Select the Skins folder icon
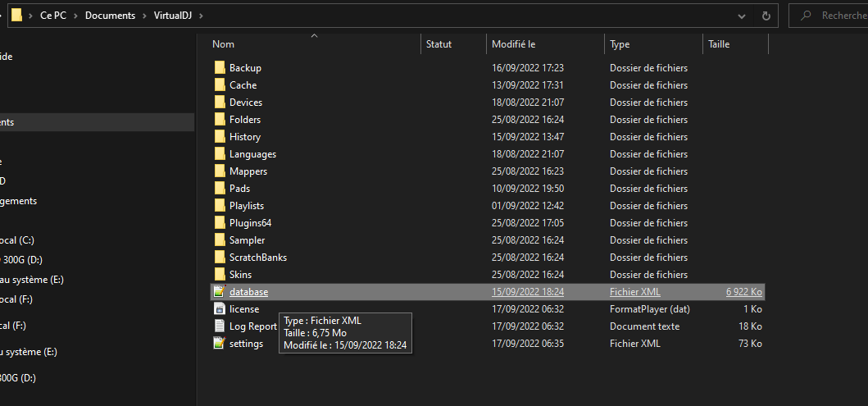 [220, 274]
